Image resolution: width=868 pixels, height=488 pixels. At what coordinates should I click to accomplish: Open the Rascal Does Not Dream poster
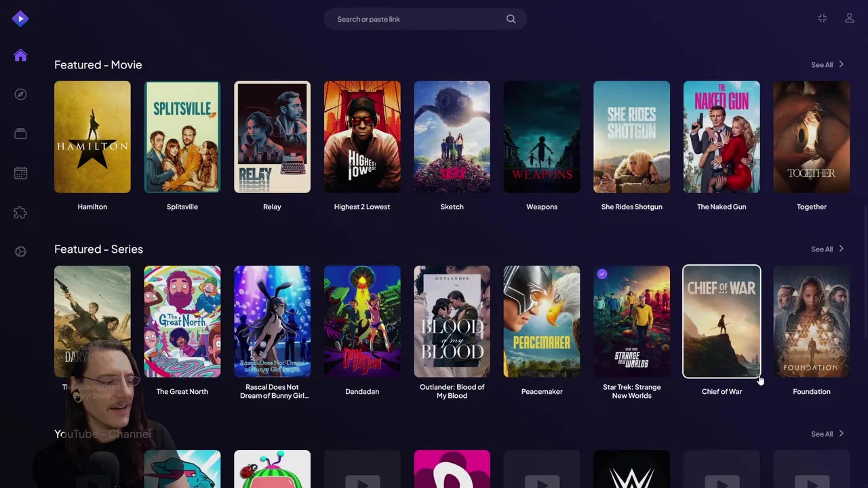[x=272, y=321]
